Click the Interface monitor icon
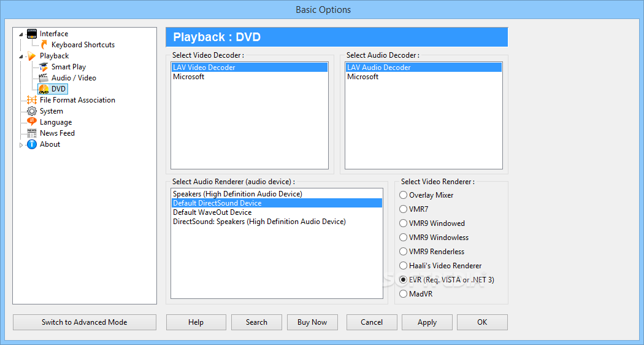Image resolution: width=644 pixels, height=345 pixels. [32, 34]
